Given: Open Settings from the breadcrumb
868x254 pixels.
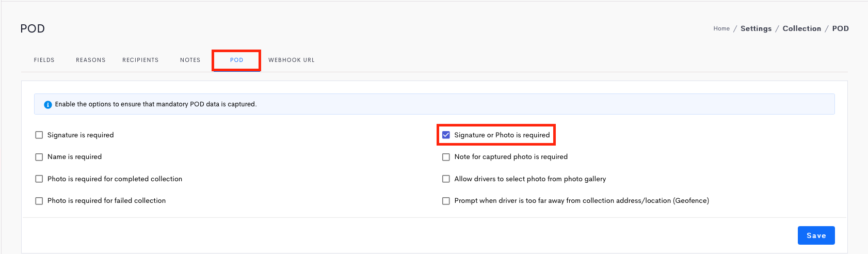Looking at the screenshot, I should pos(756,29).
